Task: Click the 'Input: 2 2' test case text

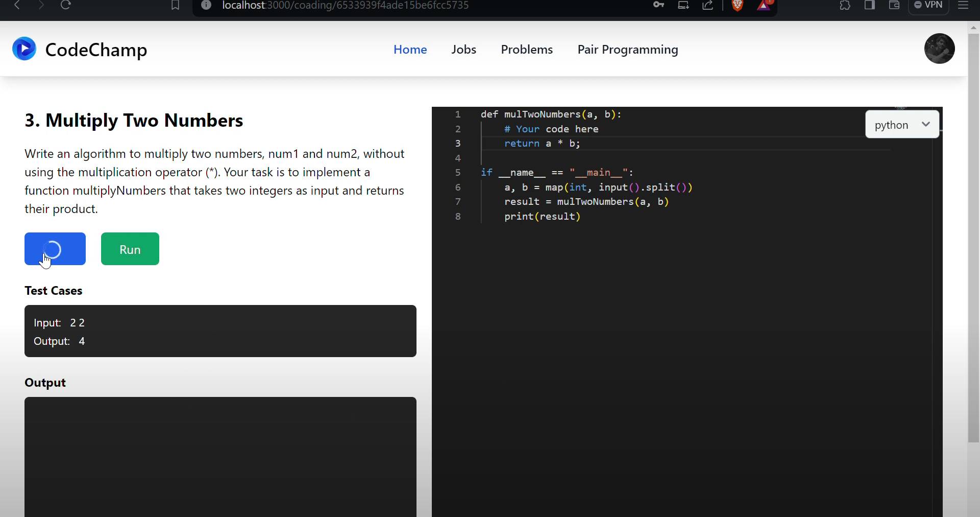Action: [59, 323]
